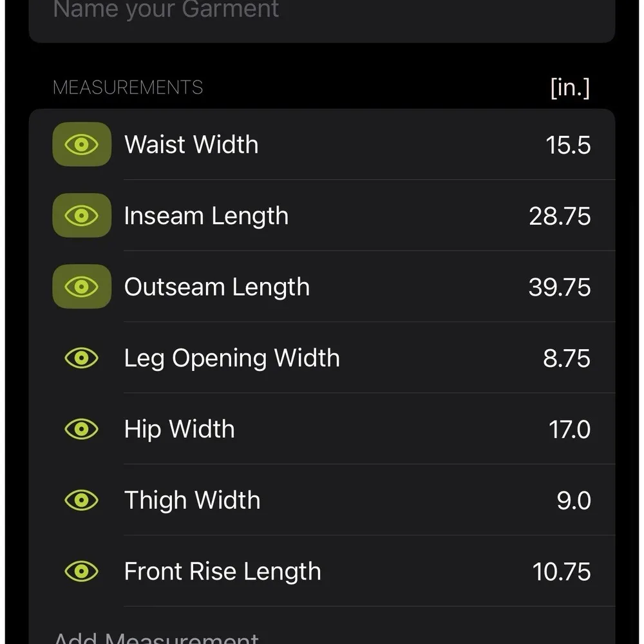The height and width of the screenshot is (644, 644).
Task: Enable the Thigh Width eye icon
Action: tap(82, 500)
